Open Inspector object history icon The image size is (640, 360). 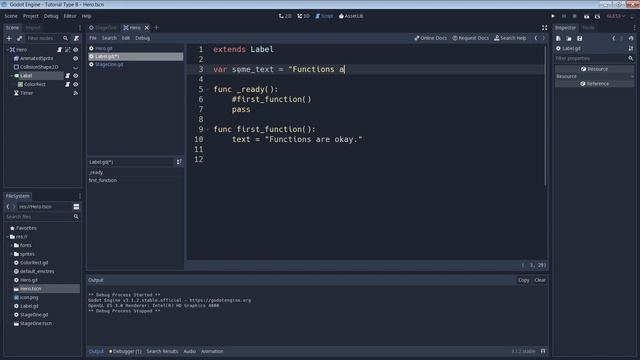pyautogui.click(x=631, y=38)
